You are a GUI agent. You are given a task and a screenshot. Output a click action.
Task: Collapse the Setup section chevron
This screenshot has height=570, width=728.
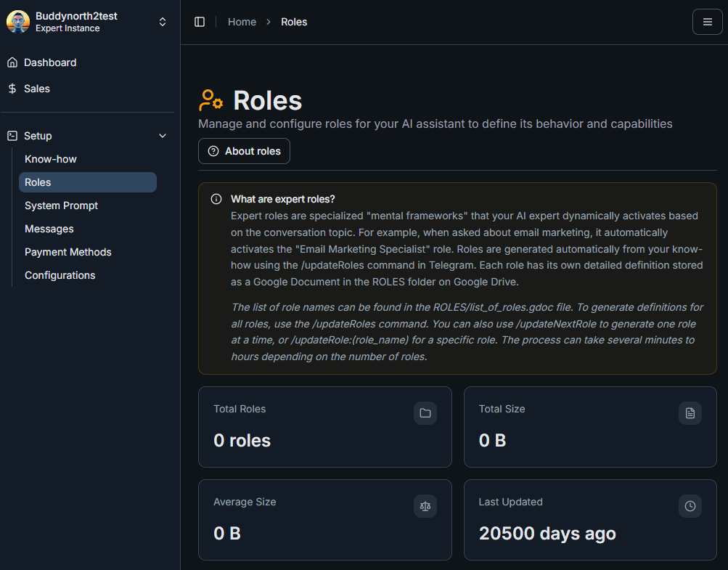point(163,136)
